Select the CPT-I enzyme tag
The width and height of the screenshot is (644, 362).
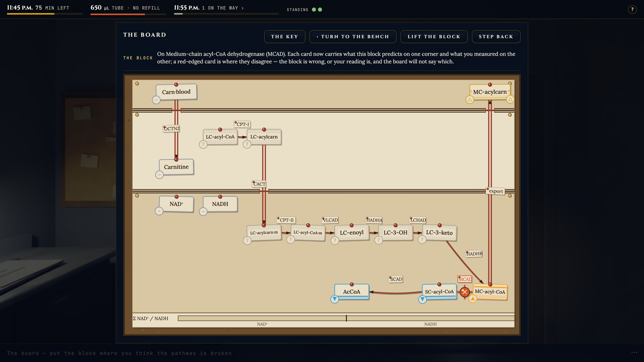point(243,124)
